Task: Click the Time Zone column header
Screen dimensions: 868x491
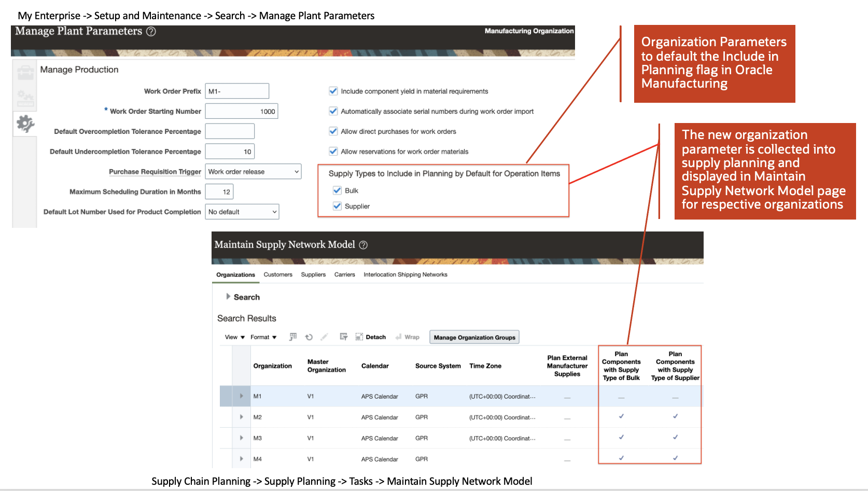Action: (485, 366)
